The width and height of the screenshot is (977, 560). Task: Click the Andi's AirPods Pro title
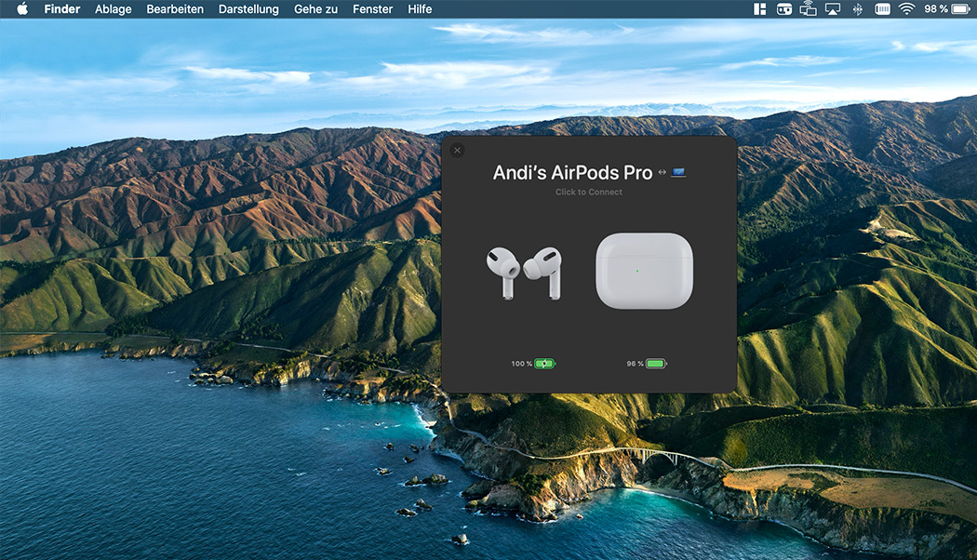pos(572,172)
